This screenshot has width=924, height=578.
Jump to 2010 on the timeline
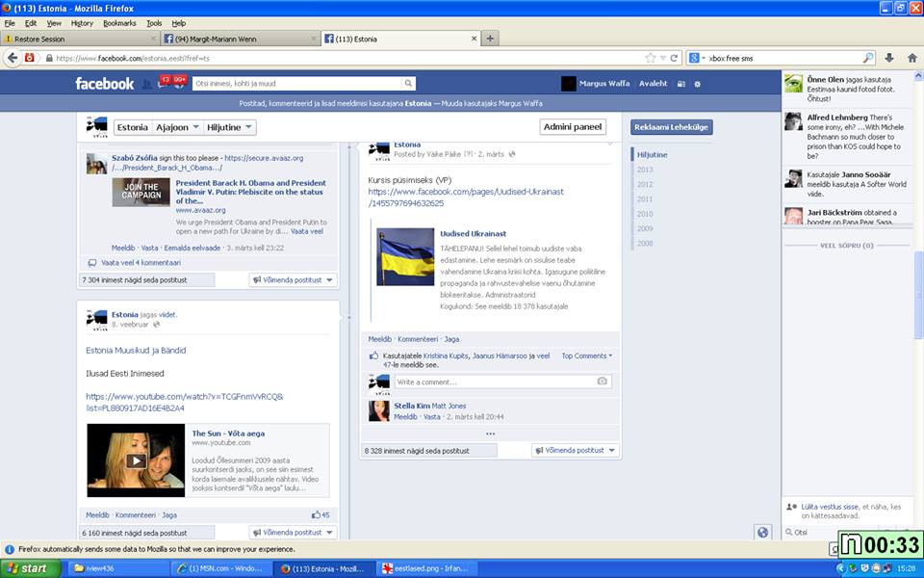(645, 214)
